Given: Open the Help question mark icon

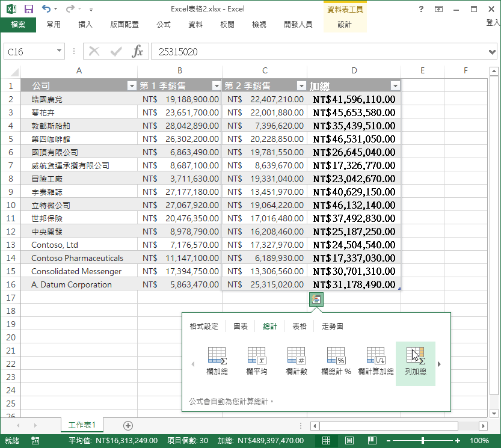Looking at the screenshot, I should (421, 9).
